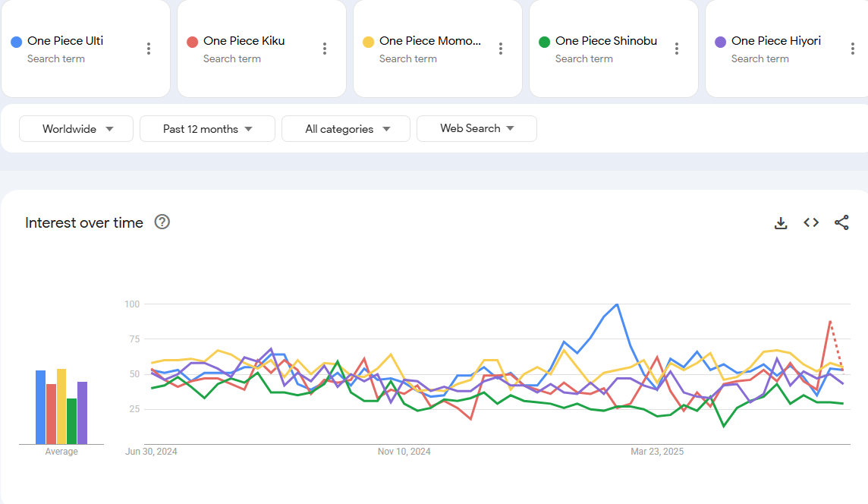Click the 50 y-axis label
Image resolution: width=868 pixels, height=504 pixels.
click(x=134, y=374)
